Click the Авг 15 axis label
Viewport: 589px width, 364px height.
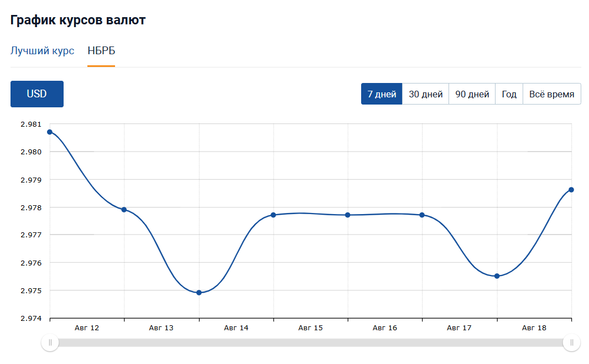point(310,328)
